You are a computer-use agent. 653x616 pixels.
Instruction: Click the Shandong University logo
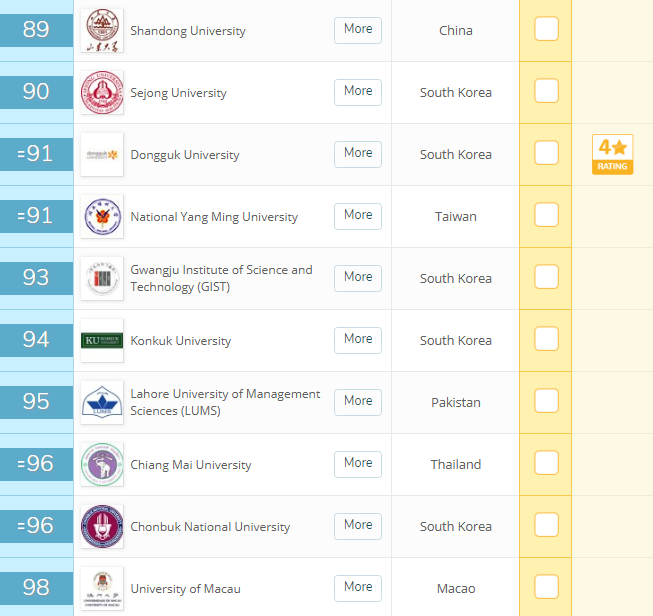pos(102,30)
